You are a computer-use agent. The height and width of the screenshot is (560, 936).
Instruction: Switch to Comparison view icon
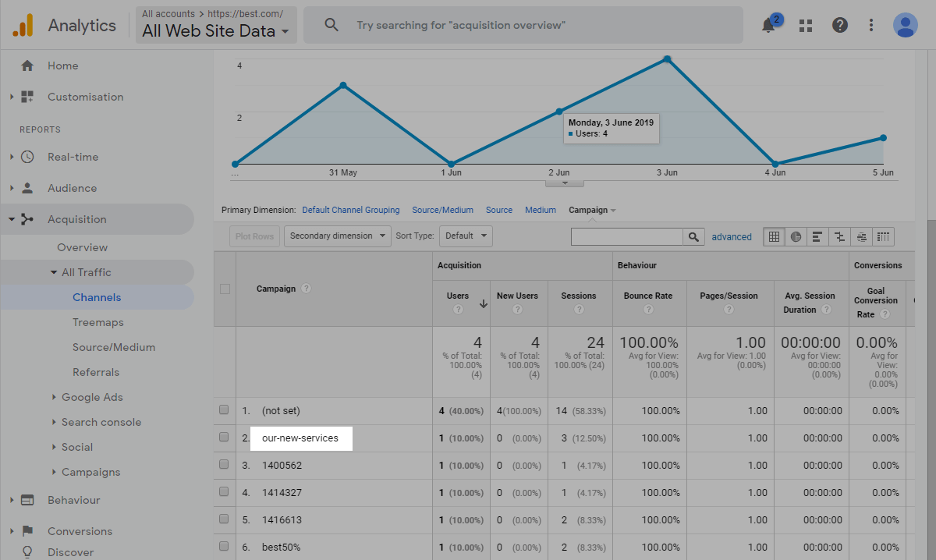click(x=839, y=236)
